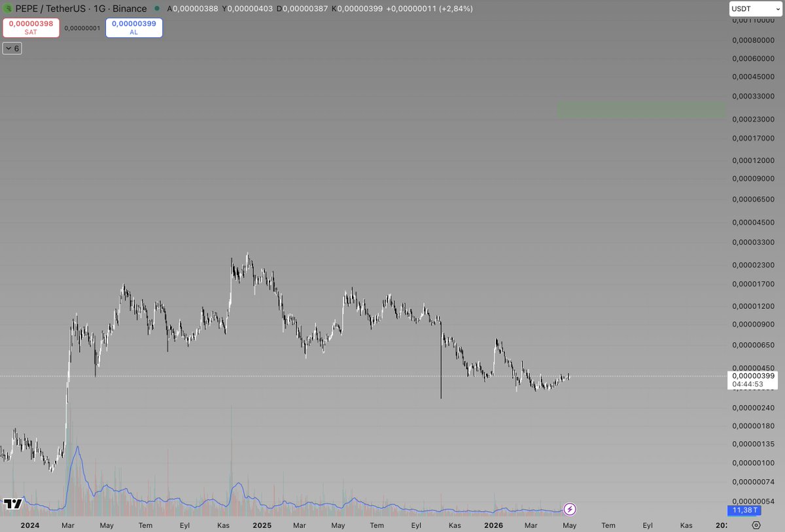
Task: Click the Tem label between 2024 and 2025
Action: [x=146, y=525]
